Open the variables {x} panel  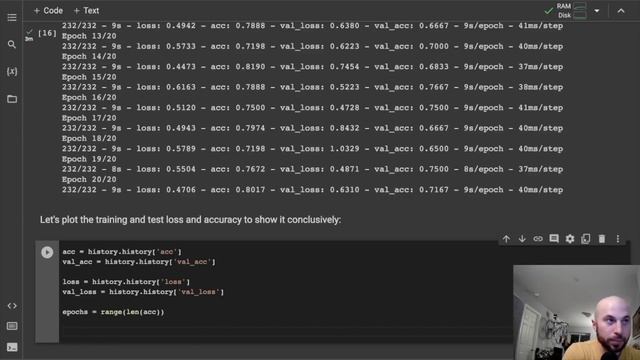(x=12, y=71)
